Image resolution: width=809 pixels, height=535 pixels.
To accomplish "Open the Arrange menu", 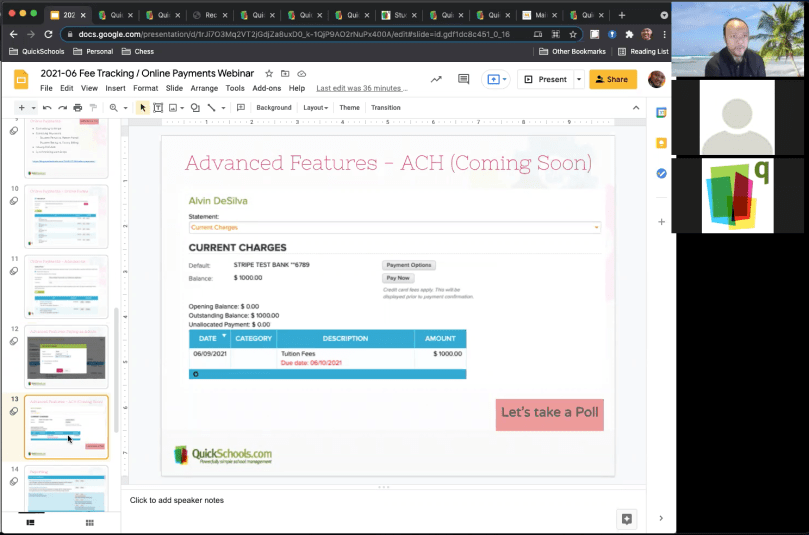I will click(204, 88).
